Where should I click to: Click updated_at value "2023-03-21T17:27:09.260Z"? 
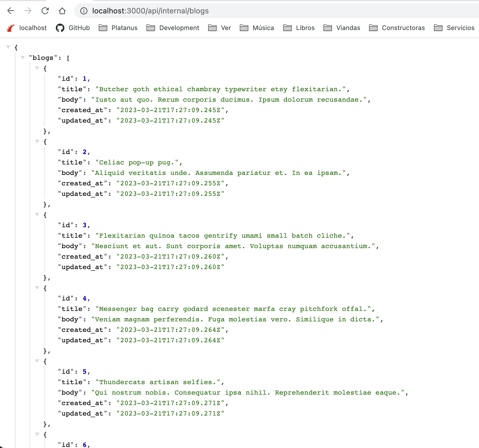pyautogui.click(x=170, y=267)
